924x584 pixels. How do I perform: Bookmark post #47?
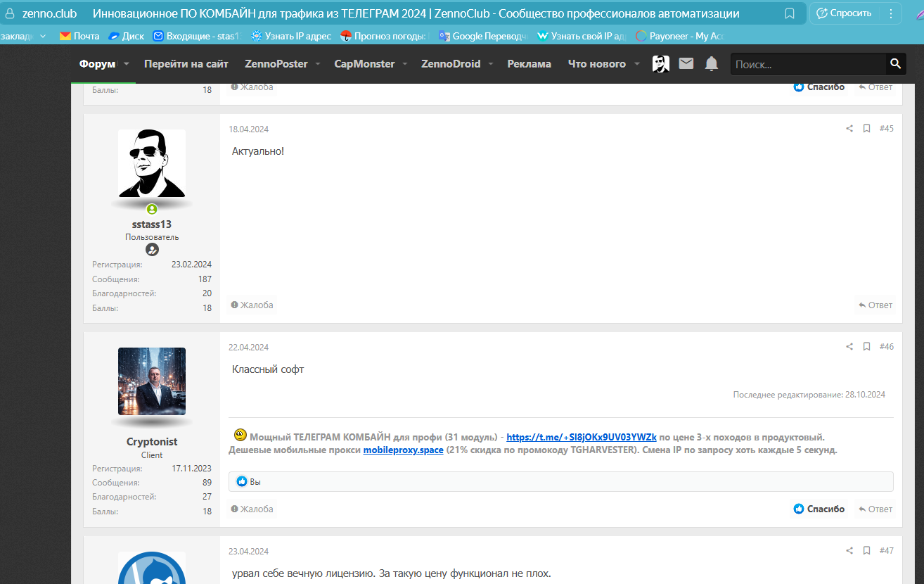[x=867, y=551]
